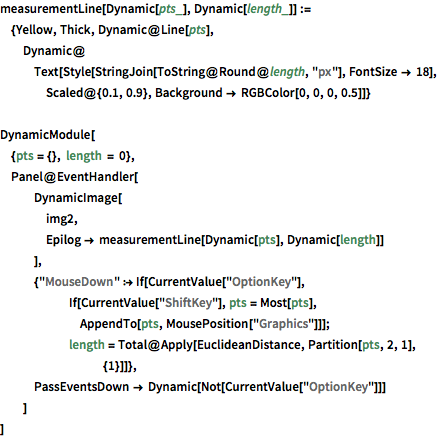Screen dimensions: 438x438
Task: Click Partition[pts, 2, 1] expression
Action: point(361,345)
